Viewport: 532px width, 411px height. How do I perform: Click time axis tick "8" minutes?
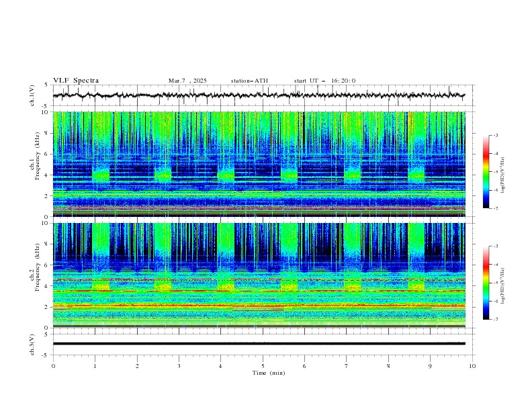(x=388, y=366)
